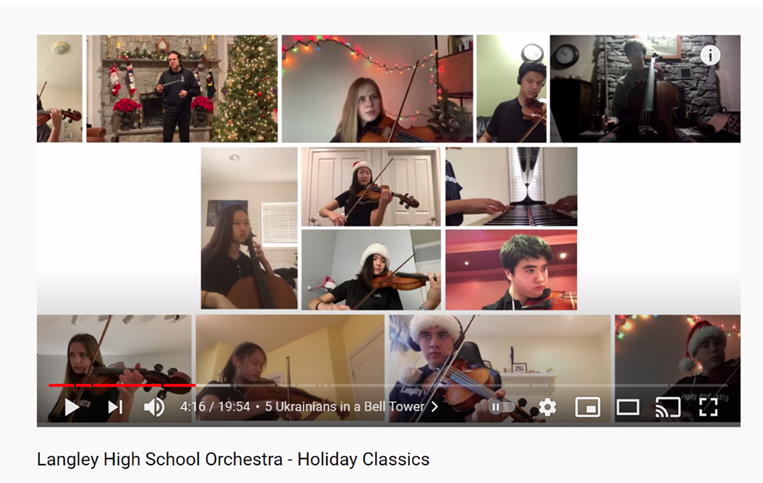Enter full screen mode
The image size is (763, 483).
pyautogui.click(x=708, y=407)
